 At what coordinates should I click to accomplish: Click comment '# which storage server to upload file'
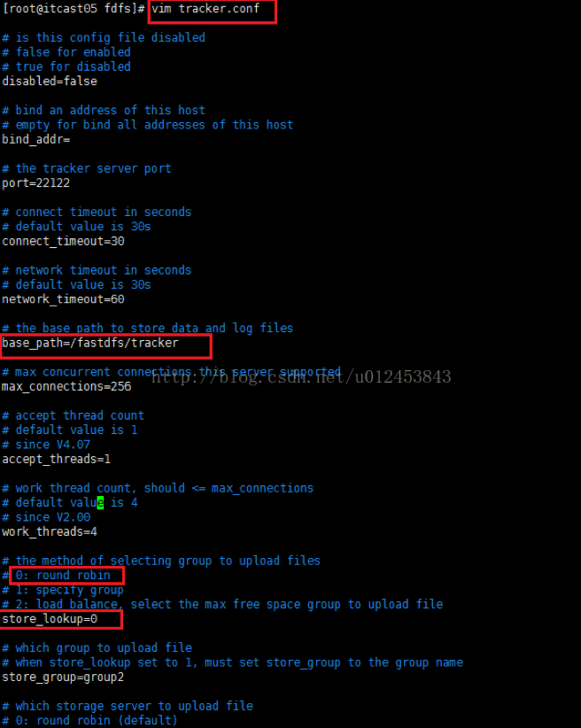tap(128, 706)
